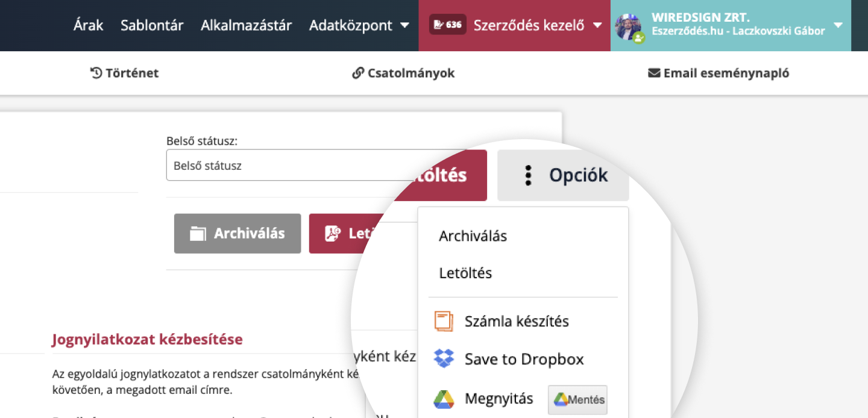Screen dimensions: 868x418
Task: Click the Google Drive icon beside Megnyitás
Action: (x=444, y=398)
